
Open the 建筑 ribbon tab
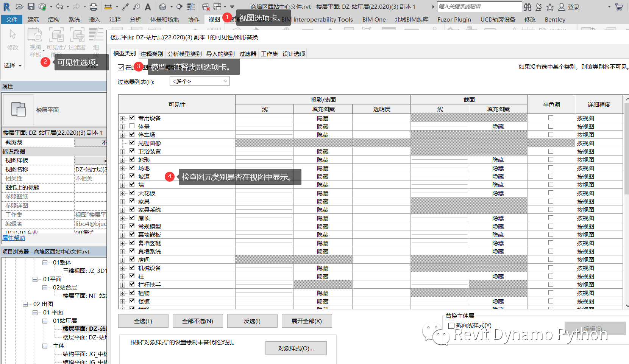coord(33,19)
